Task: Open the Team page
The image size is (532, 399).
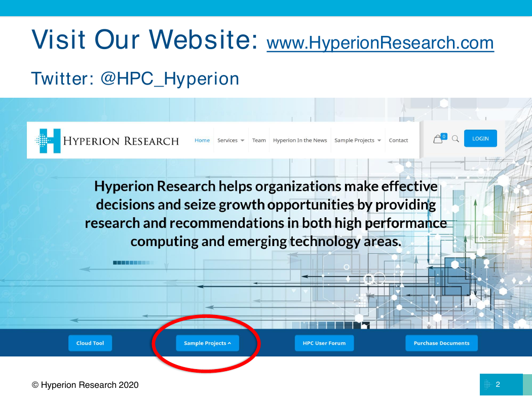Action: [x=259, y=140]
